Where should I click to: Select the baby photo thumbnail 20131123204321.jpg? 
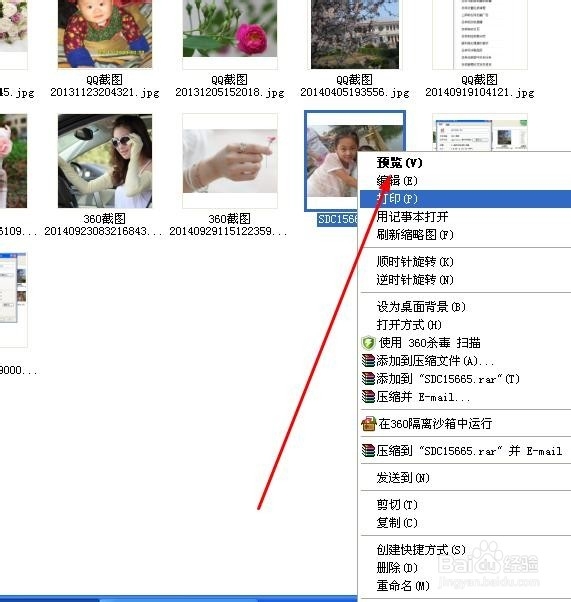(x=105, y=34)
